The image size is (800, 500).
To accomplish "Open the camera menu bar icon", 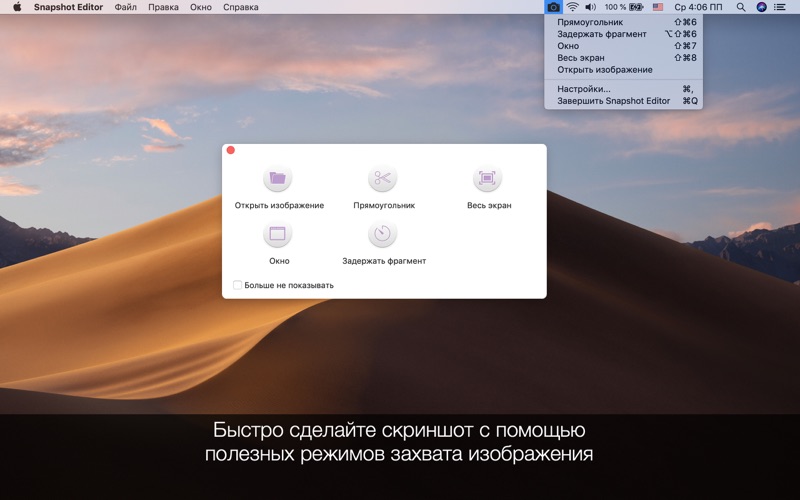I will tap(553, 7).
